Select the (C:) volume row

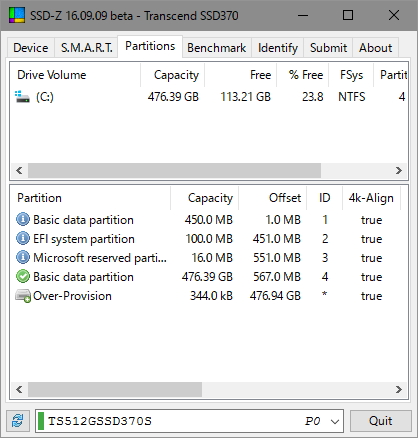(209, 97)
